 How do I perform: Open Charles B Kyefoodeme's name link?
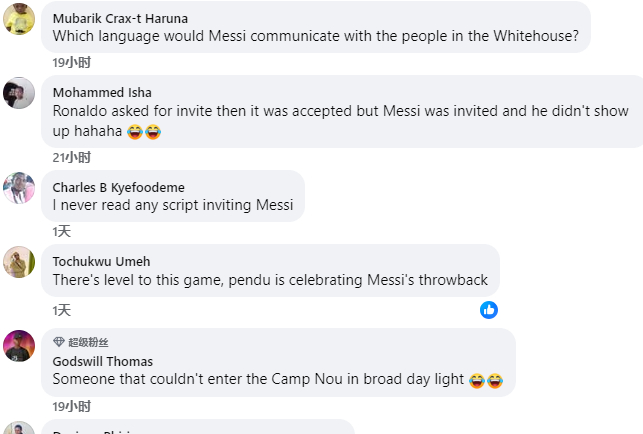tap(118, 187)
